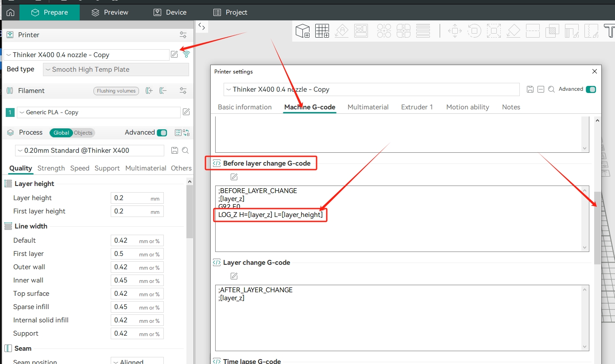Click the Printer settings dialog vertical scrollbar

[598, 228]
